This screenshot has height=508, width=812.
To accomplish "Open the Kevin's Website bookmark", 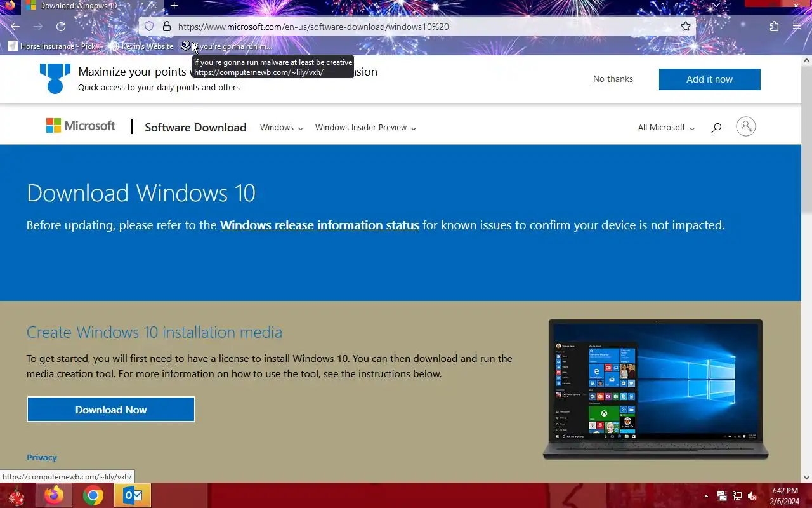I will tap(141, 46).
